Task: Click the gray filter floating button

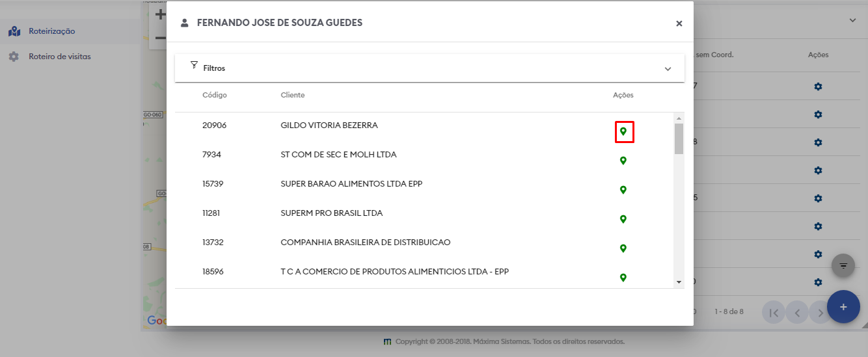Action: click(x=843, y=265)
